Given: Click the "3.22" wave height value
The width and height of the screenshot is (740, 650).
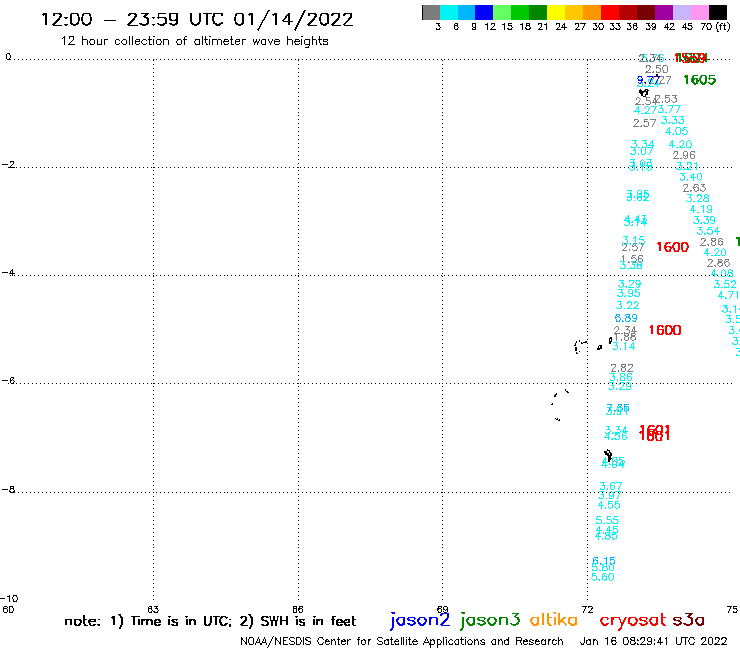Looking at the screenshot, I should tap(627, 305).
